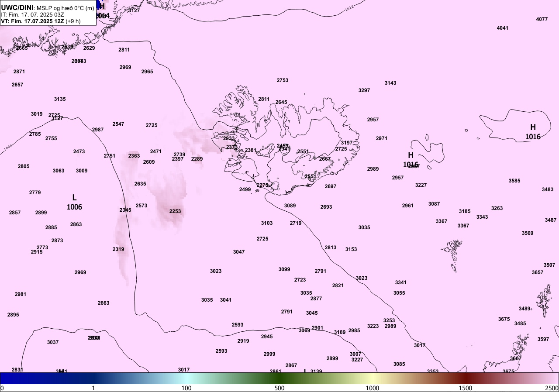Select the map value 2693
Image resolution: width=559 pixels, height=392 pixels.
pos(326,207)
